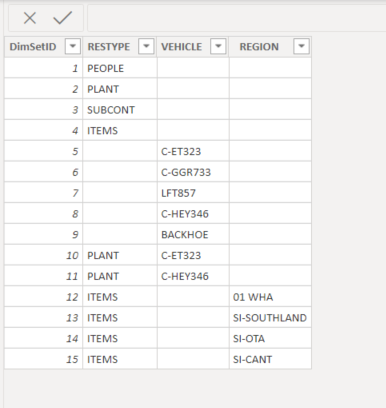Select the SUBCONT cell in row 3
Screen dimensions: 386x408
120,110
